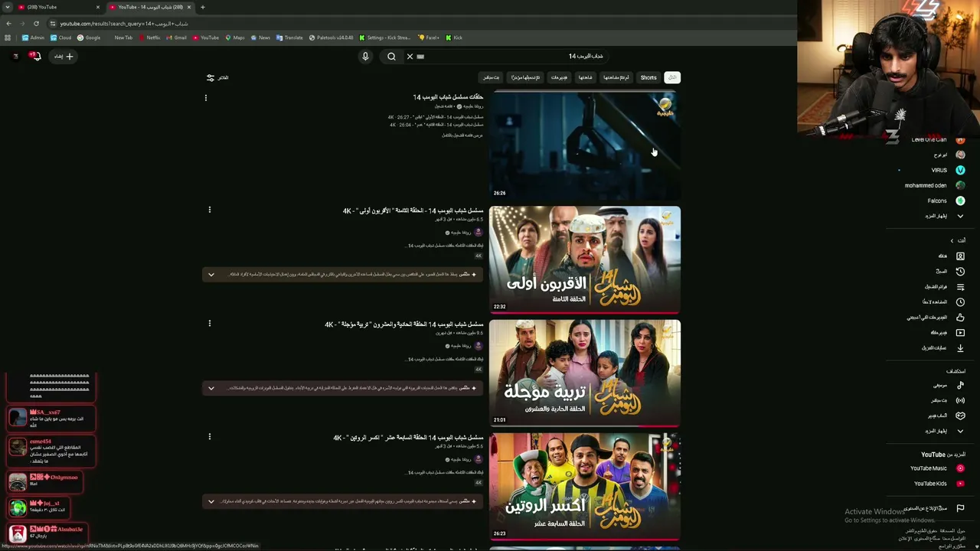Open the History icon in the sidebar
980x551 pixels.
click(960, 271)
